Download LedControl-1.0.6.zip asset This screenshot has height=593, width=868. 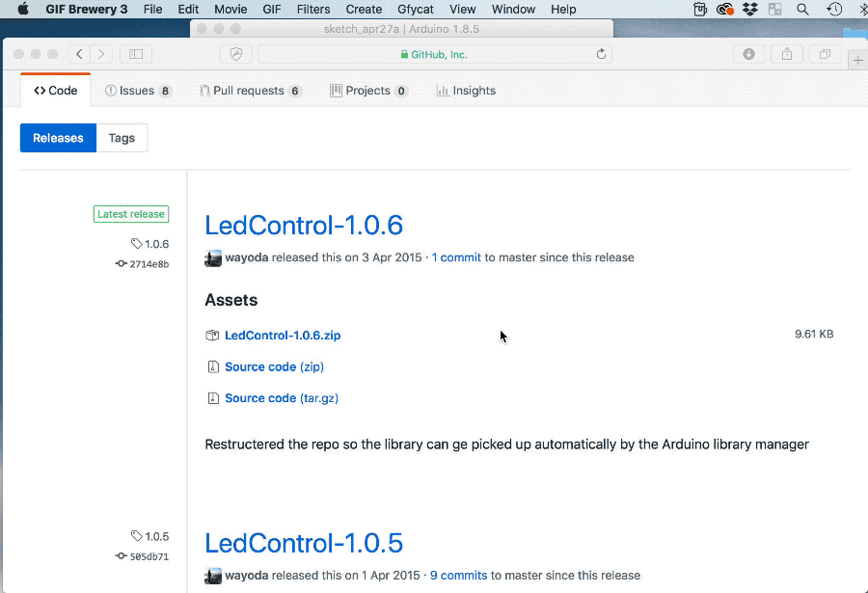tap(282, 336)
